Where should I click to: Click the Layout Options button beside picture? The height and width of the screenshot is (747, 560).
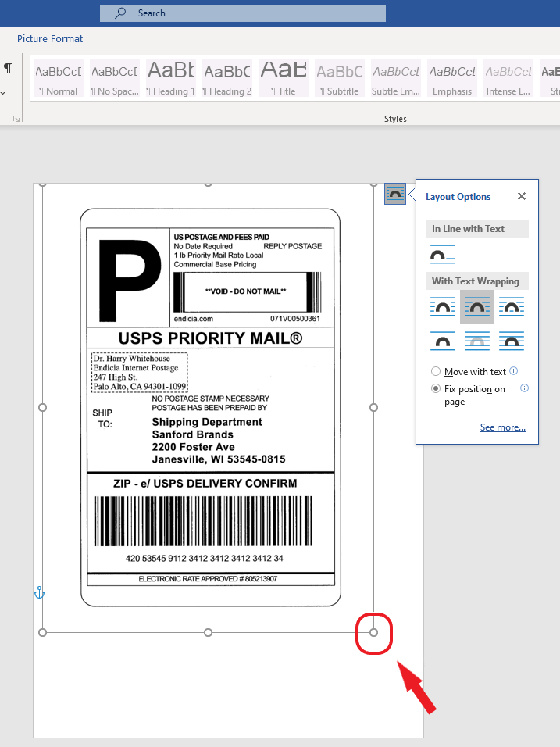(x=395, y=194)
